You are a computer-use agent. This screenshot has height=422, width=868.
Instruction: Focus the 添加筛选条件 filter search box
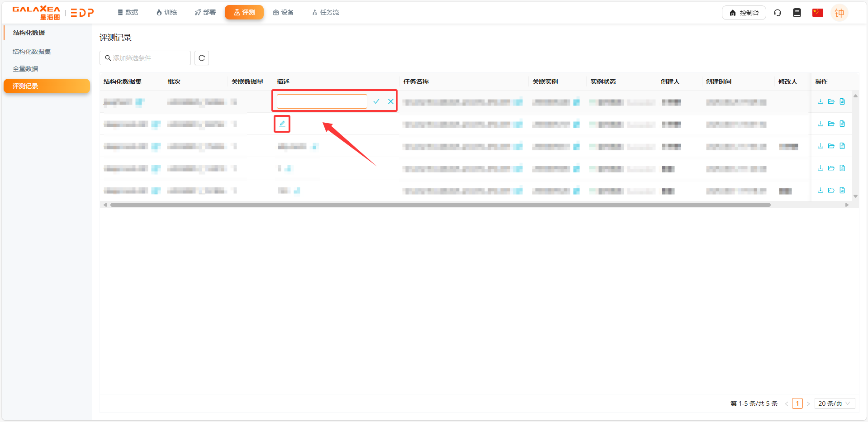pyautogui.click(x=145, y=58)
